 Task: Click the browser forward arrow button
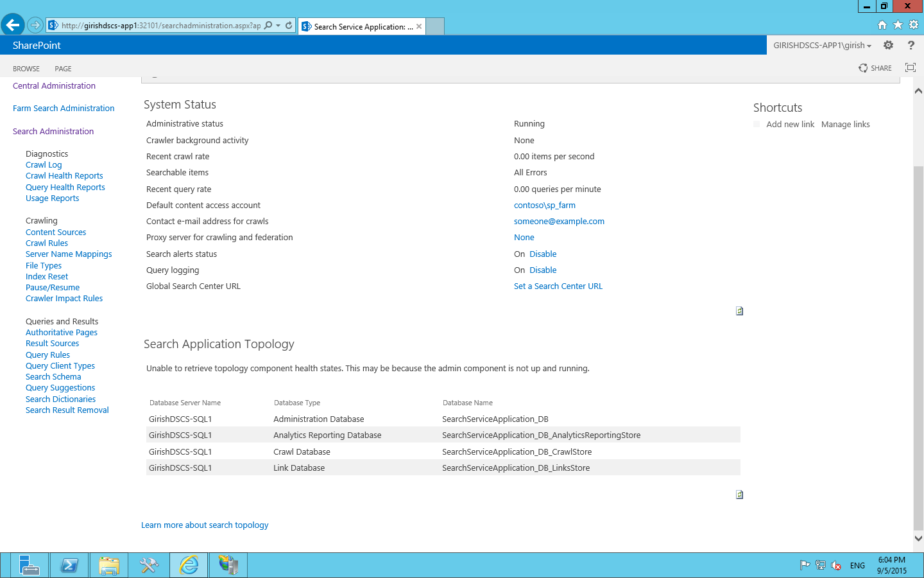(35, 26)
